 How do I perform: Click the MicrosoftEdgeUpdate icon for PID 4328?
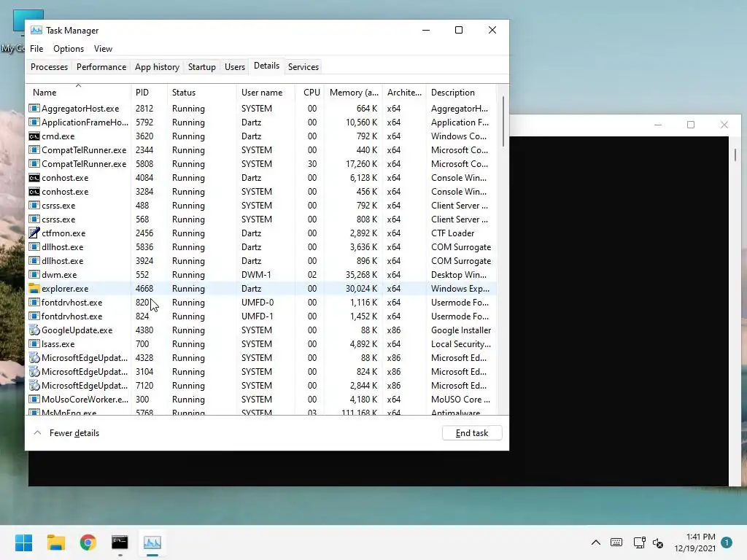(x=34, y=357)
